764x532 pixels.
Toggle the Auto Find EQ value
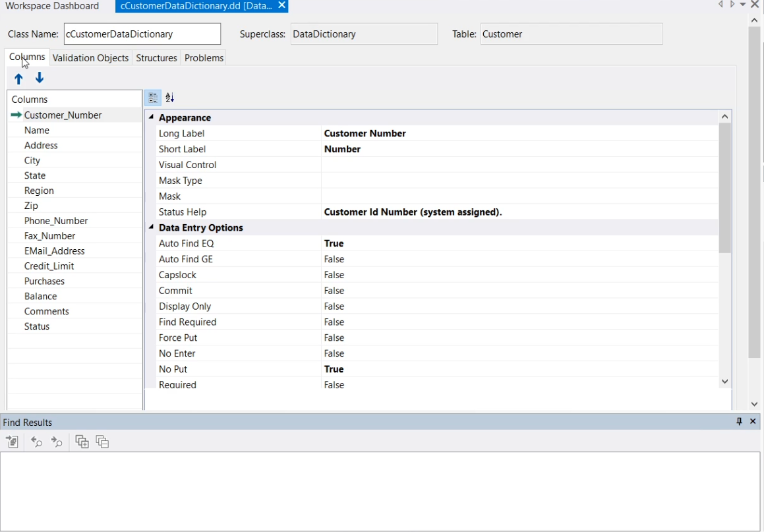point(334,243)
